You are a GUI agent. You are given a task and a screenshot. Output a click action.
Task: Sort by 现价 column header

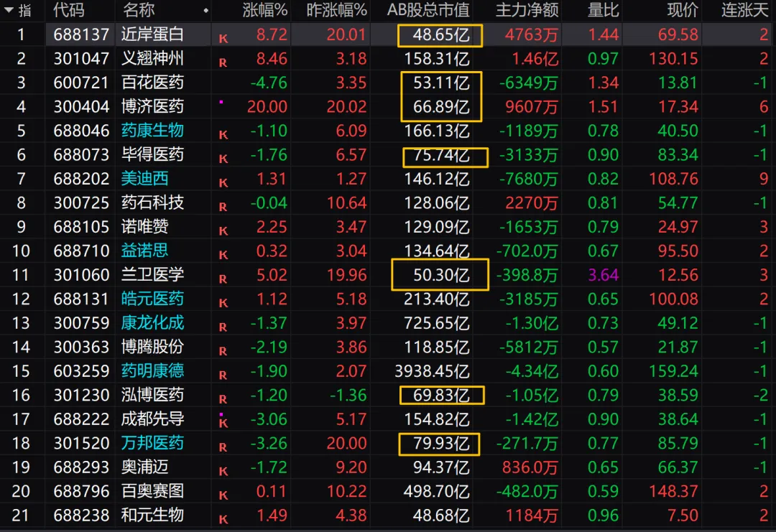tap(683, 10)
